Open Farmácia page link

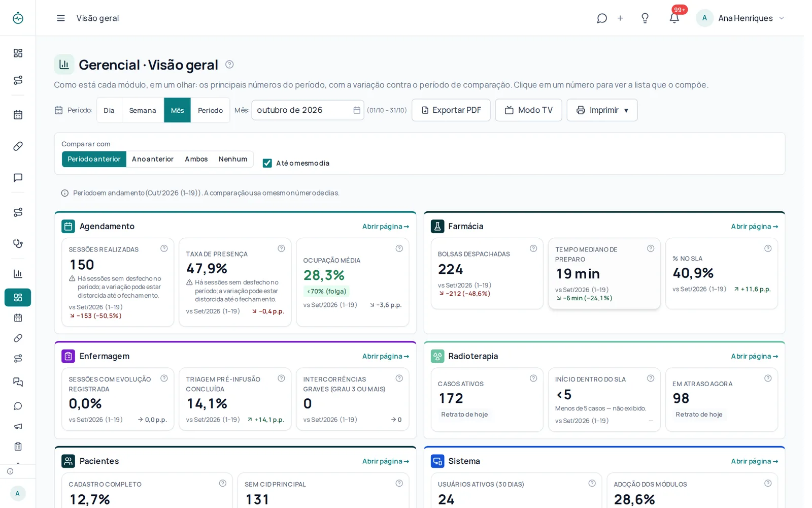click(x=754, y=227)
